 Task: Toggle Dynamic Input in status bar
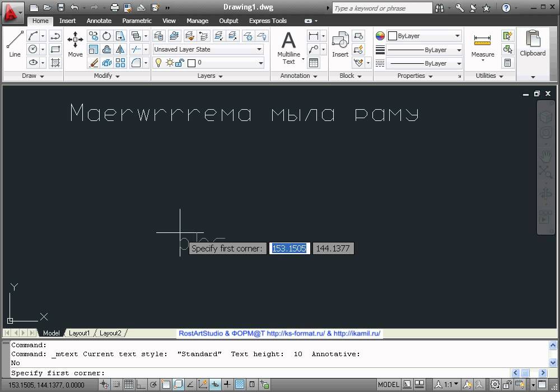pyautogui.click(x=215, y=385)
